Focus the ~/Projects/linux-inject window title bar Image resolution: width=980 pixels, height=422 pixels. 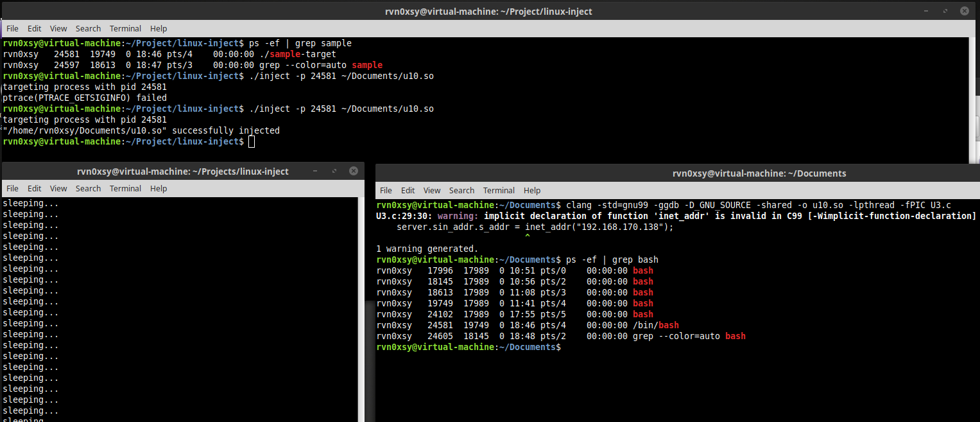pyautogui.click(x=182, y=171)
